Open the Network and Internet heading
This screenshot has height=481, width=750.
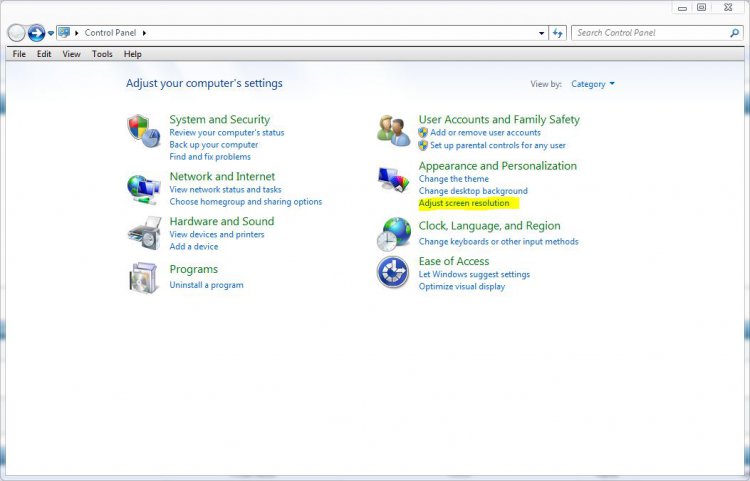(222, 176)
